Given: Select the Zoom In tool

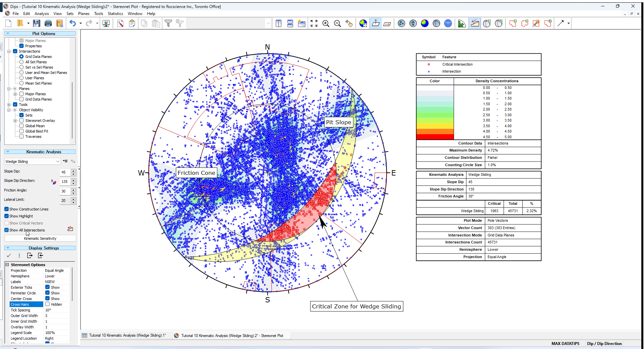Looking at the screenshot, I should coord(326,23).
